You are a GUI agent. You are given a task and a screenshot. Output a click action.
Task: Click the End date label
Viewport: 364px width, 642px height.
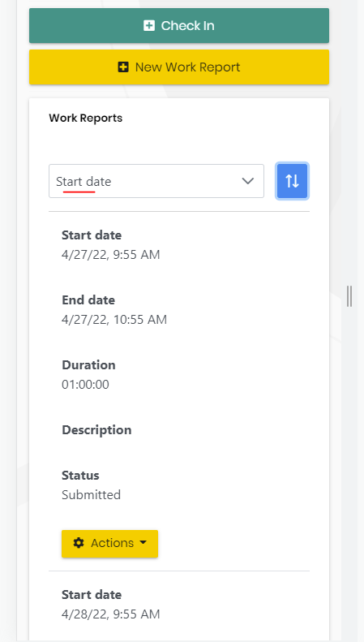88,300
